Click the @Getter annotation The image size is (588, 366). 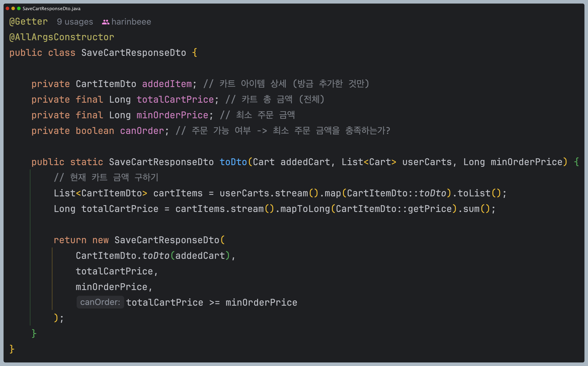click(29, 22)
